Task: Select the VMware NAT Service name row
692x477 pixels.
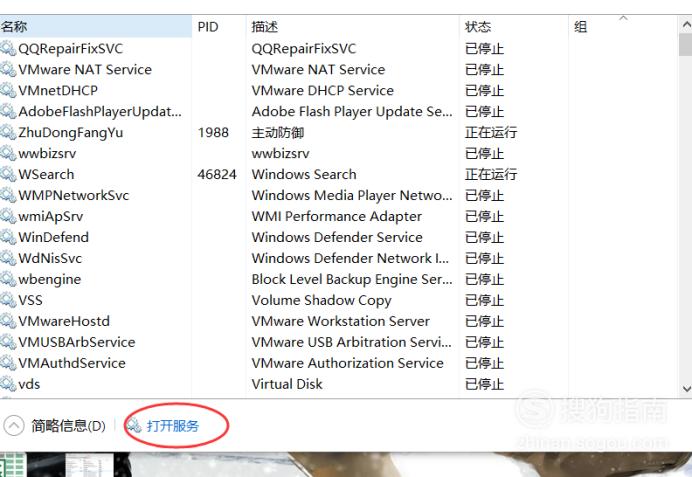Action: tap(85, 69)
